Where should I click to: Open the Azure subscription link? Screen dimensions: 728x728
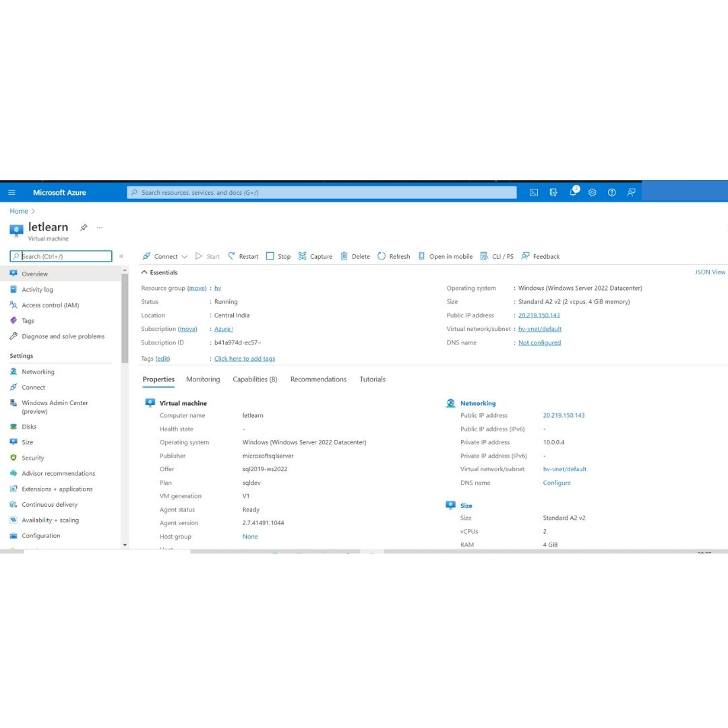click(224, 329)
